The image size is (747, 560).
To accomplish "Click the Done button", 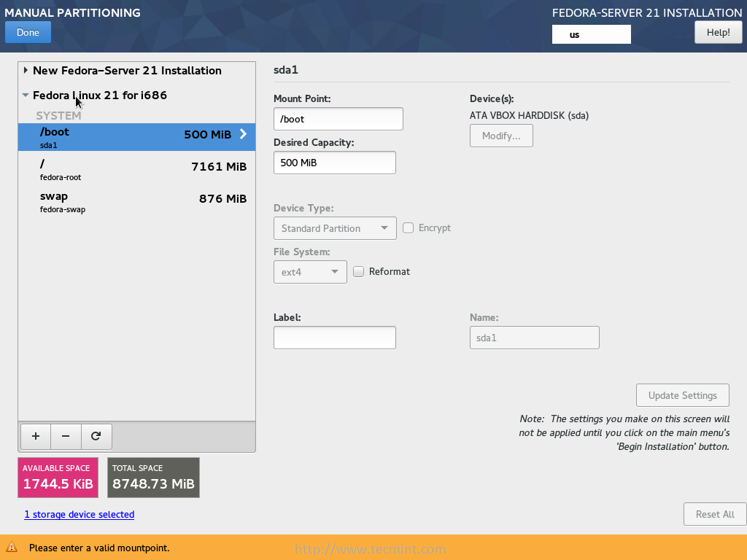I will click(28, 32).
